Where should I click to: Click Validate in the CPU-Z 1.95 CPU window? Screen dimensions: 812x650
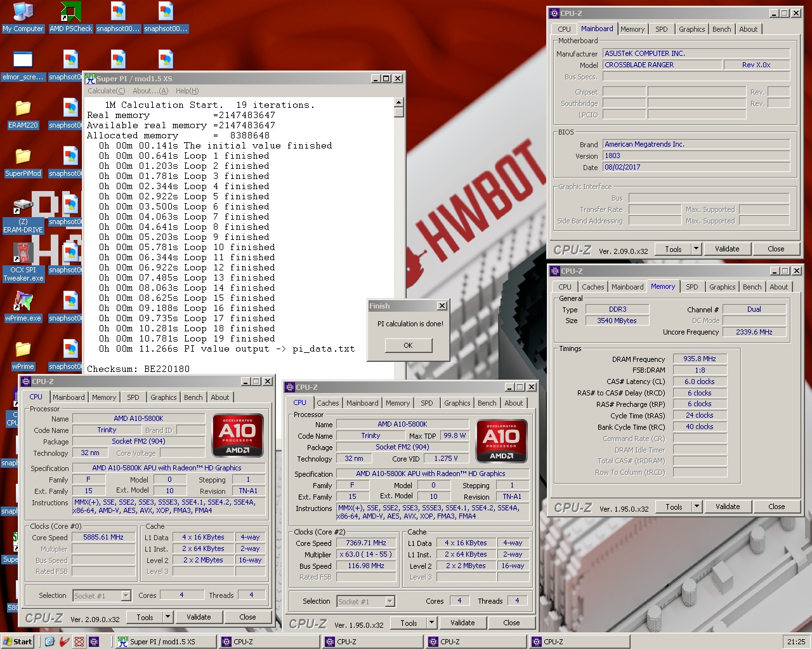click(462, 623)
